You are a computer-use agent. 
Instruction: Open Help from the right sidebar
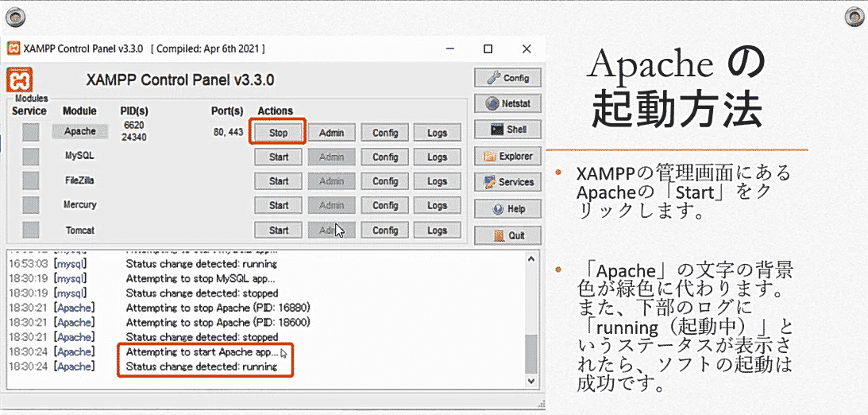[x=507, y=209]
